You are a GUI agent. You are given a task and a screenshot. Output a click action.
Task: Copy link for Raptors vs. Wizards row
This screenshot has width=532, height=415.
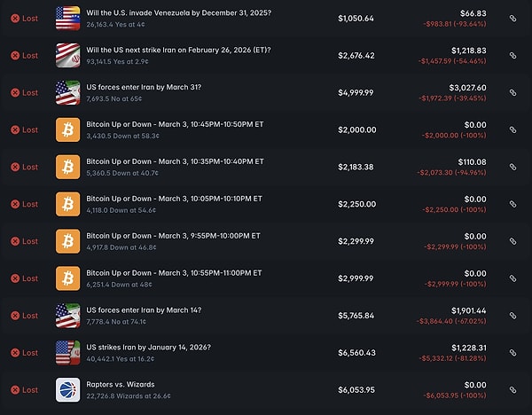click(x=512, y=390)
